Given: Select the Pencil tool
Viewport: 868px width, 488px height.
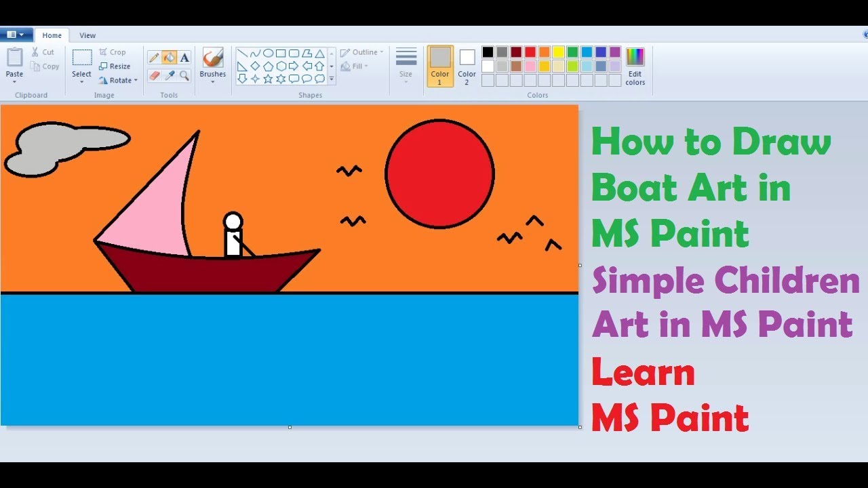Looking at the screenshot, I should click(154, 58).
